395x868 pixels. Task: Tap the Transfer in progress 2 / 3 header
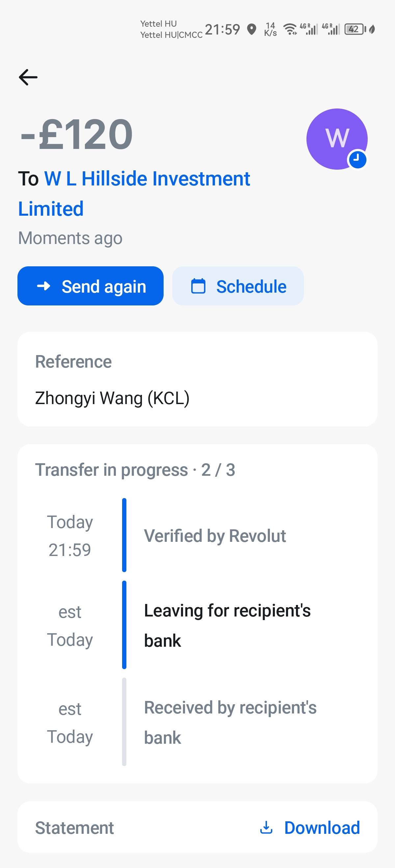(x=135, y=470)
